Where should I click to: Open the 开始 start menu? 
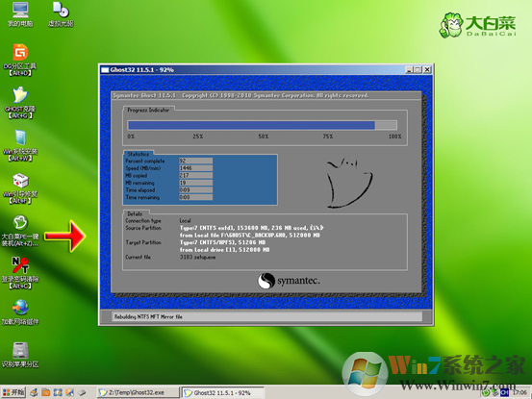(x=13, y=392)
